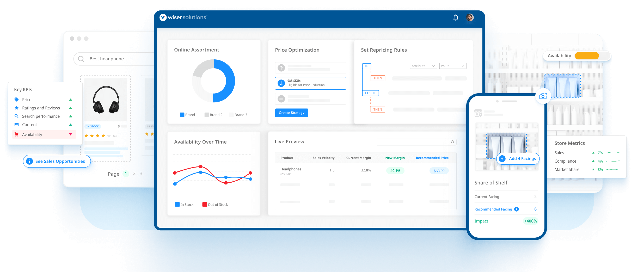Screen dimensions: 644x272
Task: Open the user profile avatar
Action: pos(470,17)
